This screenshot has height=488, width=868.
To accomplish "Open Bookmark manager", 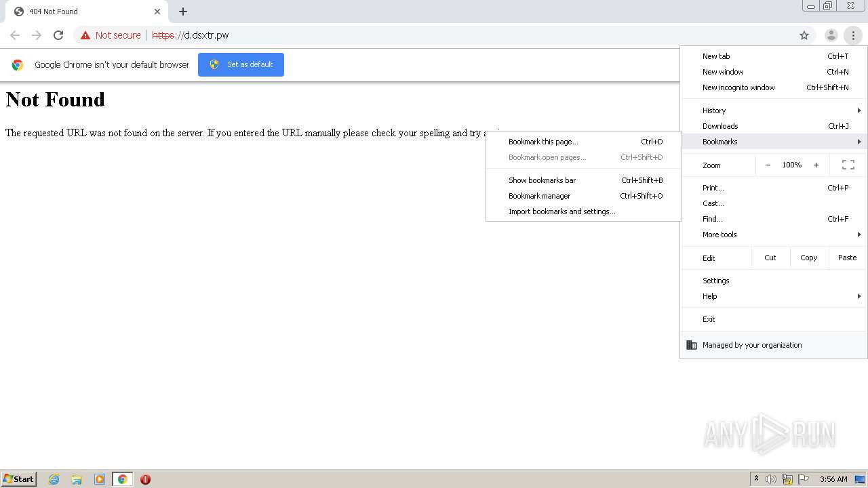I will (x=583, y=196).
